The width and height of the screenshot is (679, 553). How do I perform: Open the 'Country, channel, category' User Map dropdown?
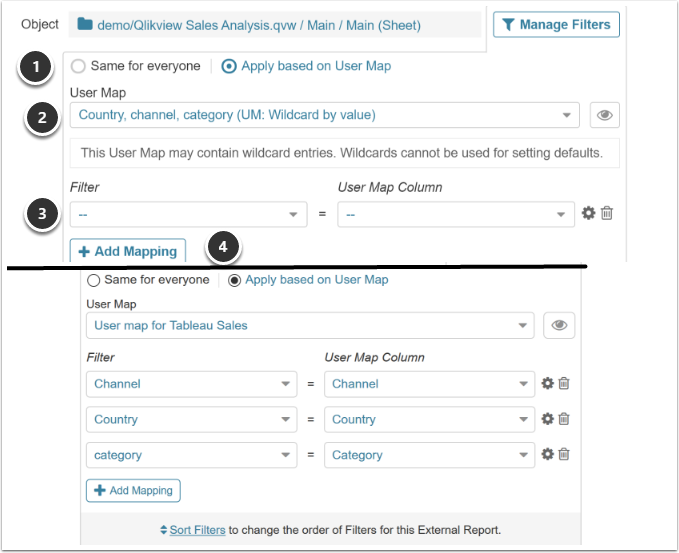pyautogui.click(x=324, y=115)
